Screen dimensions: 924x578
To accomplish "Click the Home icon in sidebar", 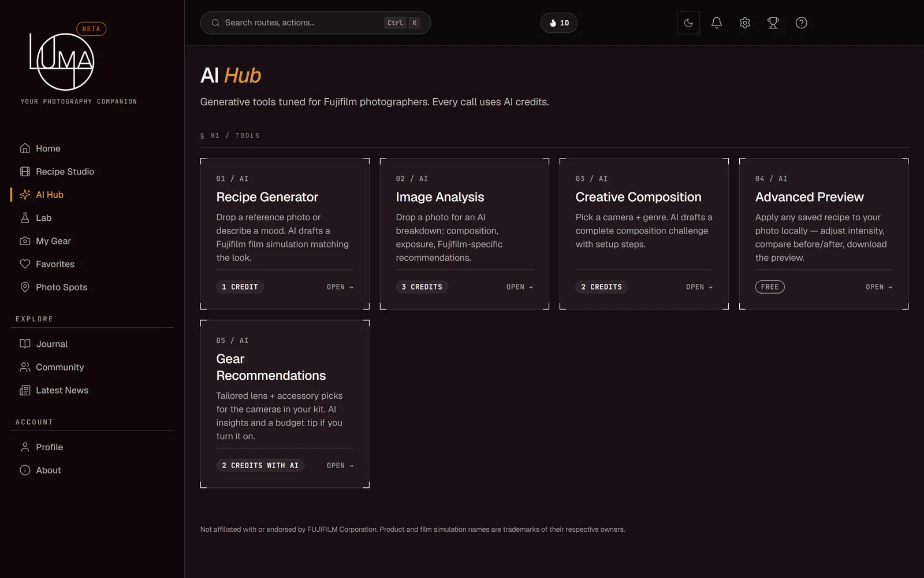I will pyautogui.click(x=25, y=149).
